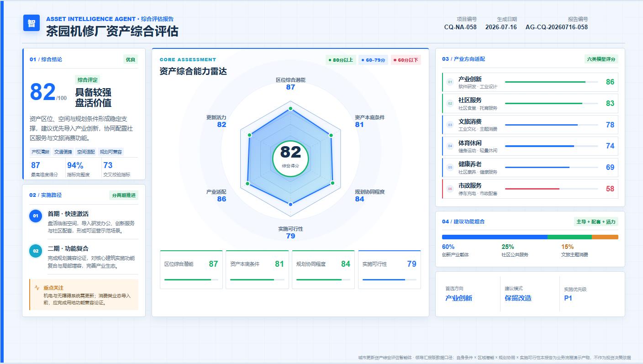The height and width of the screenshot is (364, 643).
Task: Click the 主导 + 配套 + 活力 badge
Action: click(596, 222)
